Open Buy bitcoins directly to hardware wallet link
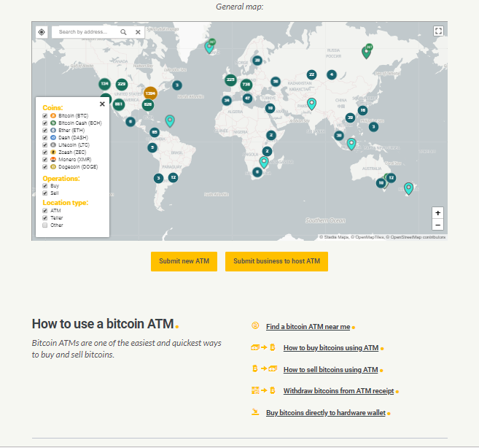The image size is (479, 448). pos(326,413)
